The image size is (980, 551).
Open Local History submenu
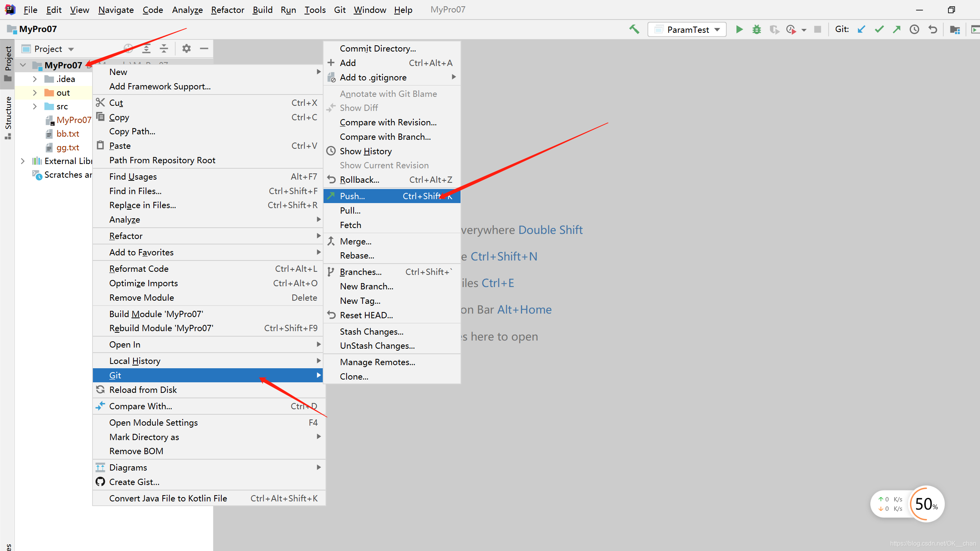[x=208, y=361]
